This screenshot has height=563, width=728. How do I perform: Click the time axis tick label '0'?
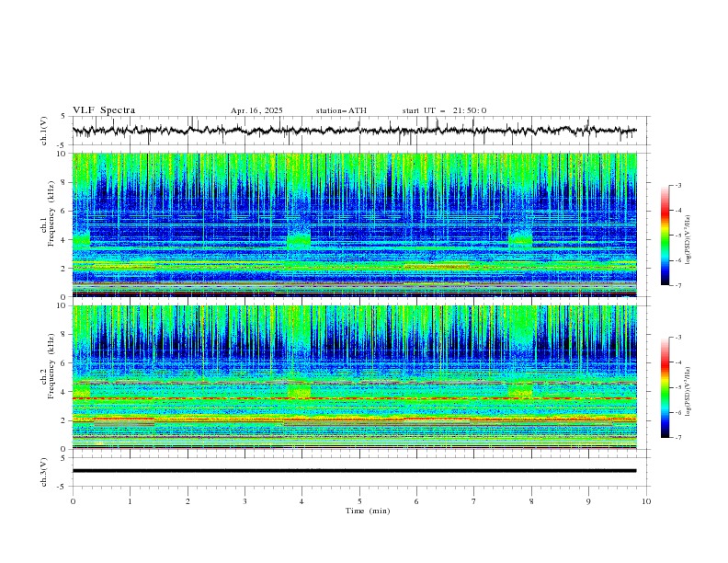pos(73,502)
